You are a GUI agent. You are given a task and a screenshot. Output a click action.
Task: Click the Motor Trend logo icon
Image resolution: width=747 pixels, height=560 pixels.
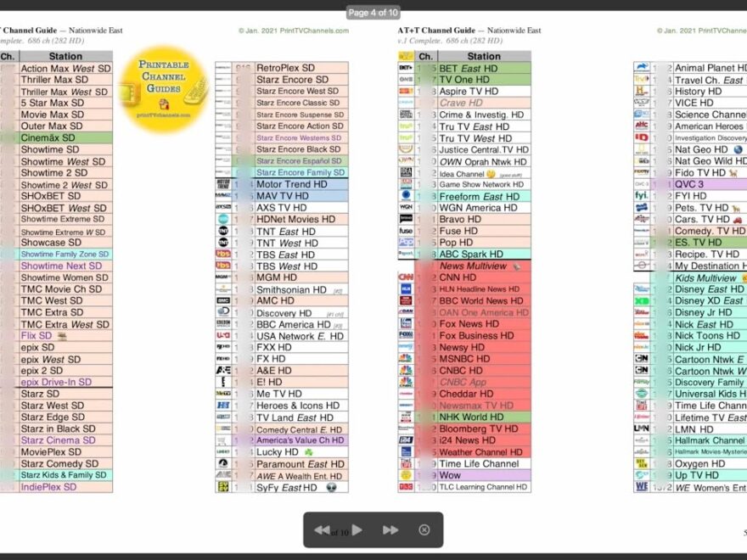pos(223,184)
